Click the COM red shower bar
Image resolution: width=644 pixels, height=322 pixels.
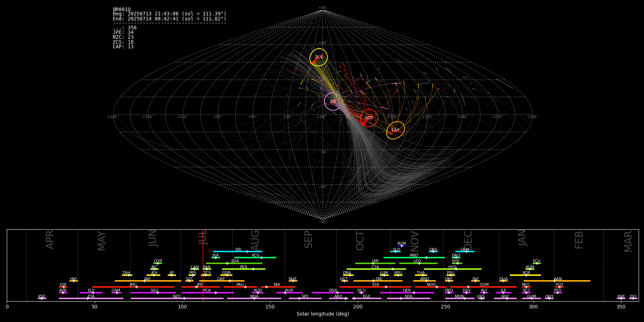coord(484,287)
